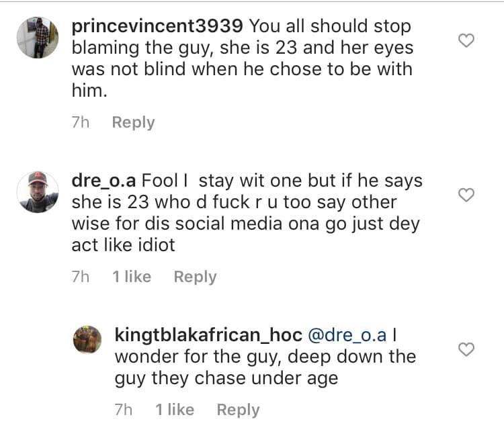The height and width of the screenshot is (446, 504).
Task: Visit the kingtblakafrican_hoc username profile
Action: point(208,334)
